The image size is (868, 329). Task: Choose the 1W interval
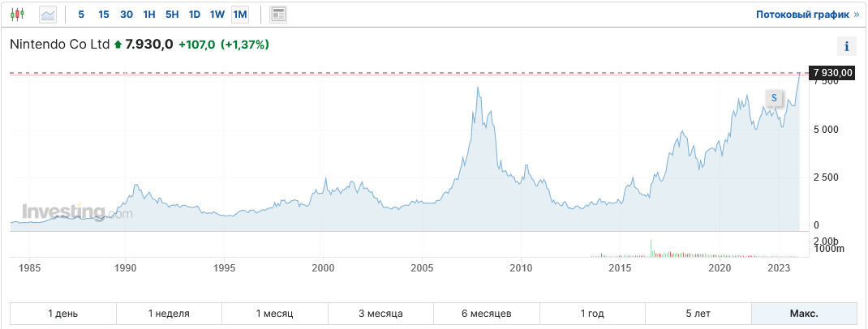pyautogui.click(x=217, y=15)
